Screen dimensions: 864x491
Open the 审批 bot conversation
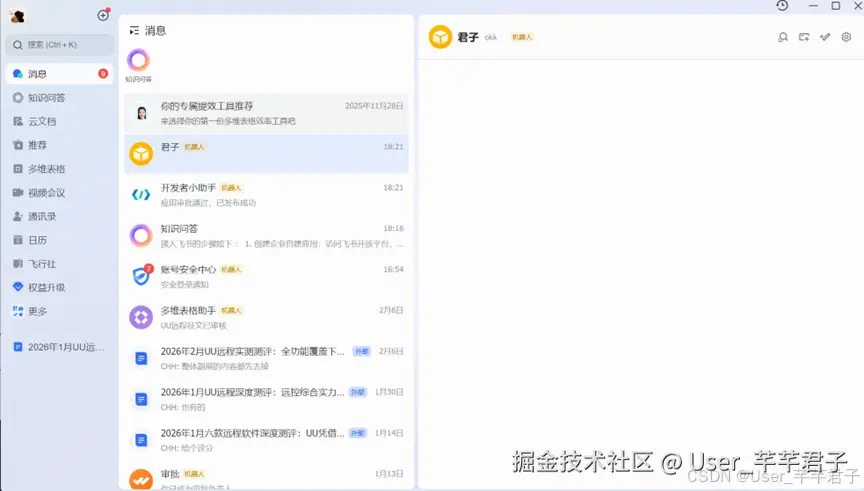click(x=267, y=476)
